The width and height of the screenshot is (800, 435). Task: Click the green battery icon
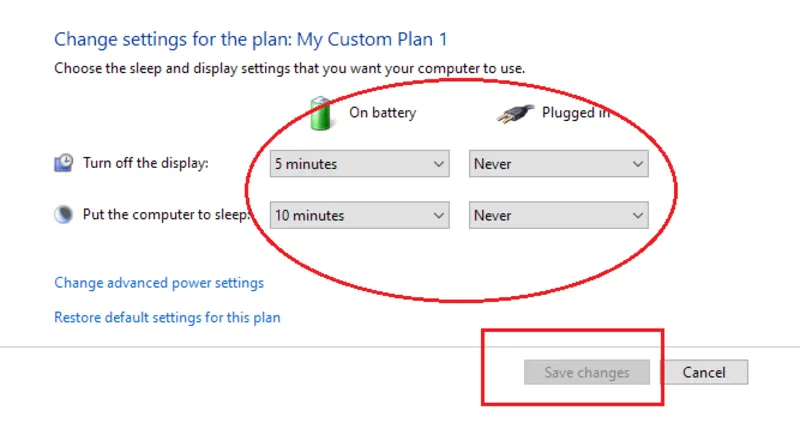point(321,113)
